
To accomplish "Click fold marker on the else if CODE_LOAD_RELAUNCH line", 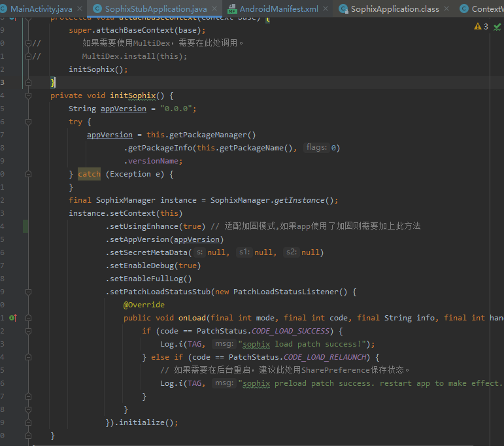I will coord(28,357).
